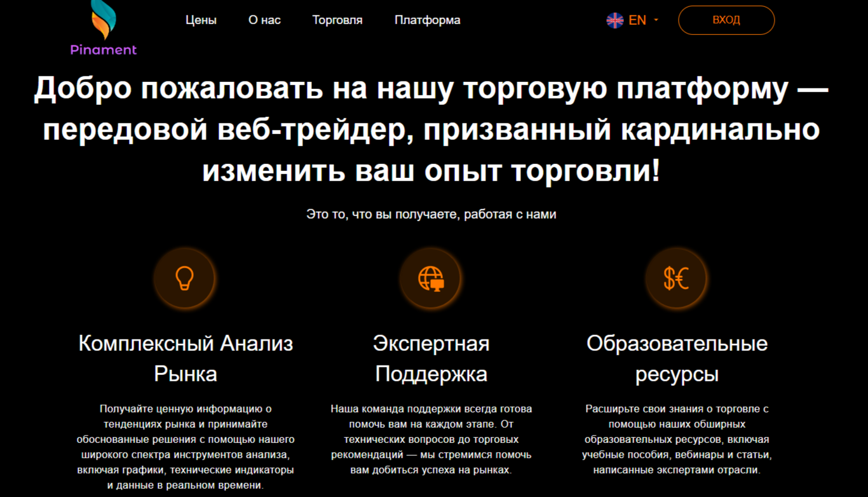This screenshot has height=497, width=868.
Task: Click the UK flag language icon
Action: pos(615,20)
